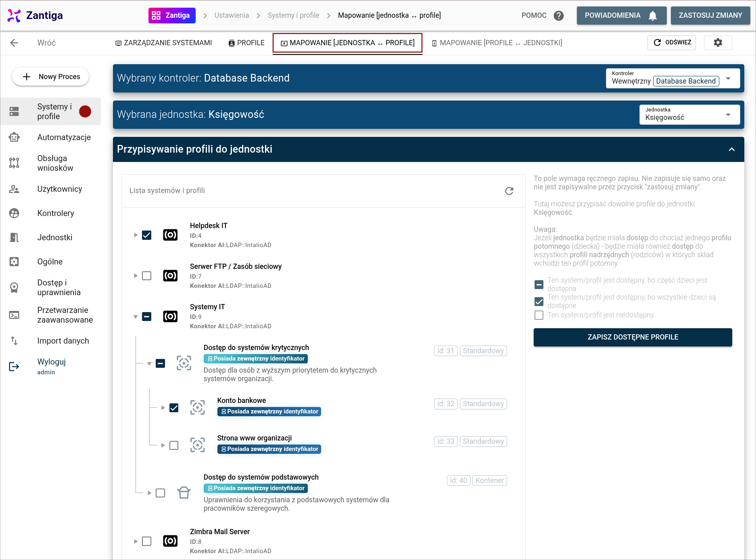Image resolution: width=756 pixels, height=560 pixels.
Task: Check the Strona www organizacji checkbox
Action: point(174,445)
